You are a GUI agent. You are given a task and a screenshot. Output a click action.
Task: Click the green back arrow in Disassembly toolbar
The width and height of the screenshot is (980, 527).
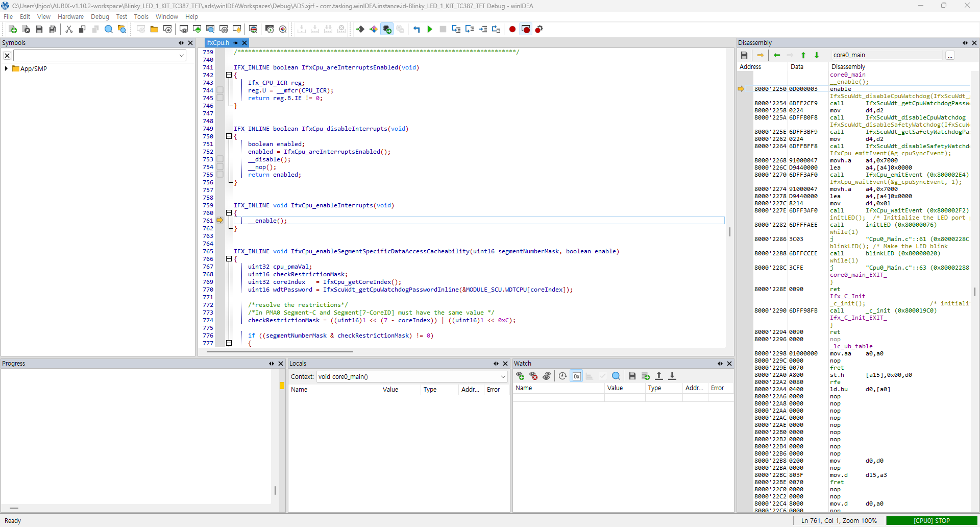coord(777,55)
